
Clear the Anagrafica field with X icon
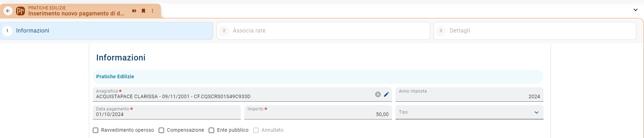click(378, 94)
